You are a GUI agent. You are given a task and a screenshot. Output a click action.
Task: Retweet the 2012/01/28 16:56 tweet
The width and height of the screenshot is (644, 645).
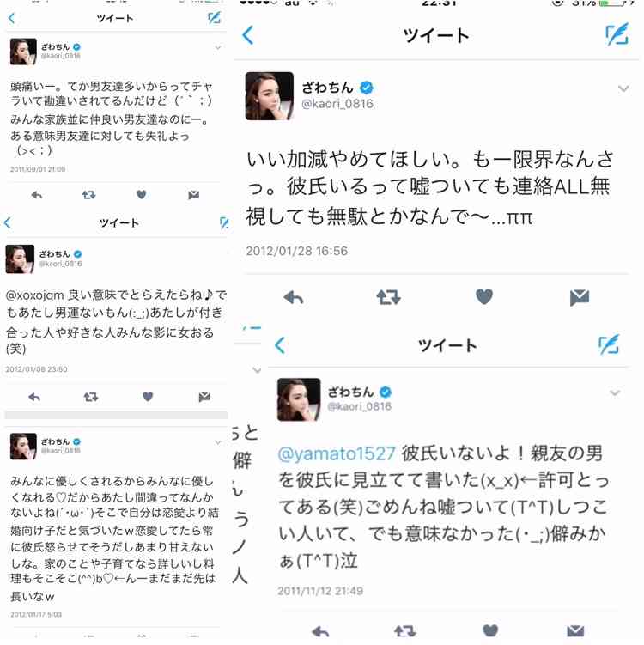[x=389, y=296]
